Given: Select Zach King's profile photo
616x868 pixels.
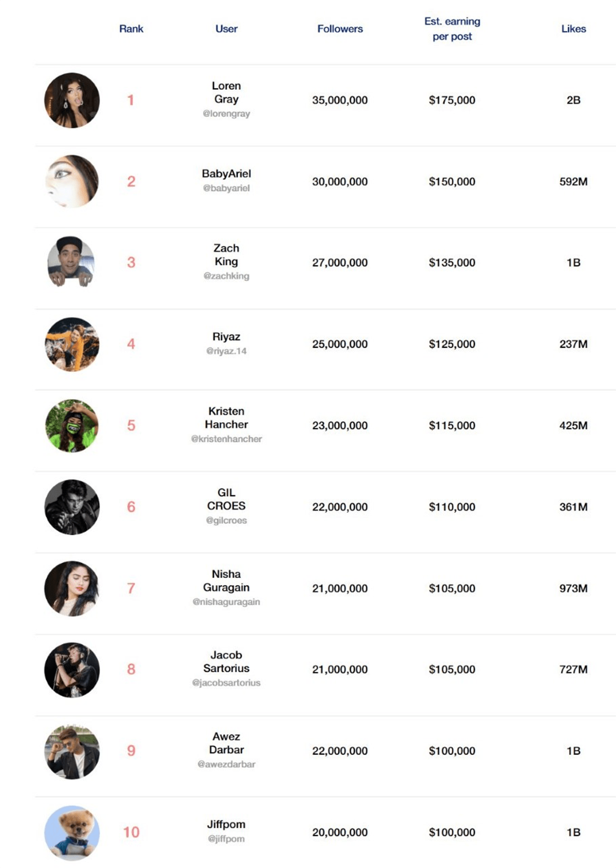Looking at the screenshot, I should click(71, 262).
